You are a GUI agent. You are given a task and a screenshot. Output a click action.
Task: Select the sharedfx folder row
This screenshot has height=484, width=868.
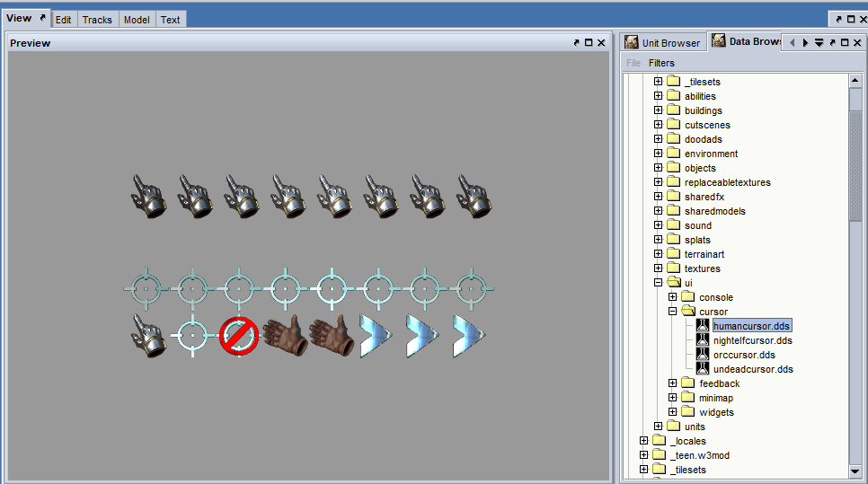[695, 197]
